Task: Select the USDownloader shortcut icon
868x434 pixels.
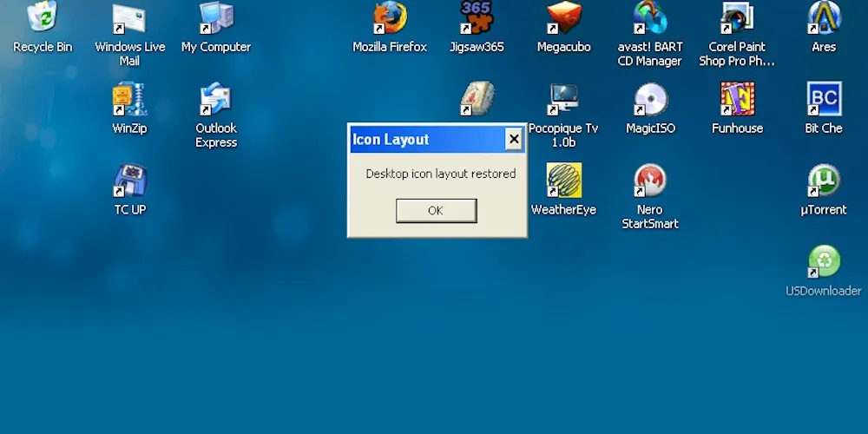Action: tap(824, 263)
